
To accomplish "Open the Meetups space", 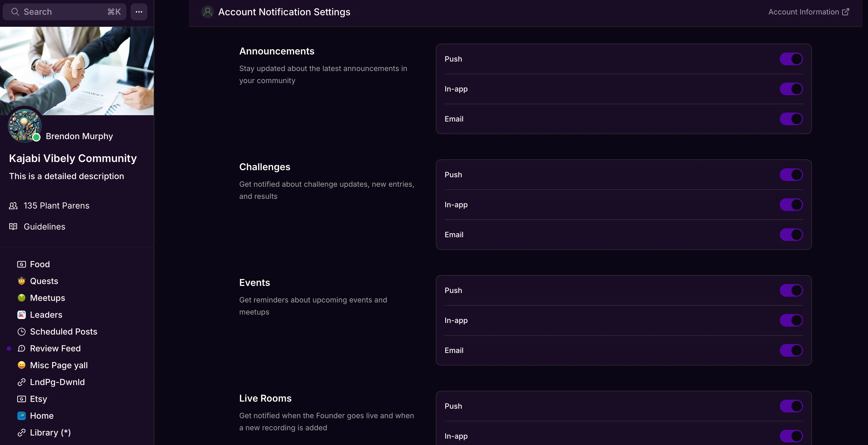I will 48,298.
